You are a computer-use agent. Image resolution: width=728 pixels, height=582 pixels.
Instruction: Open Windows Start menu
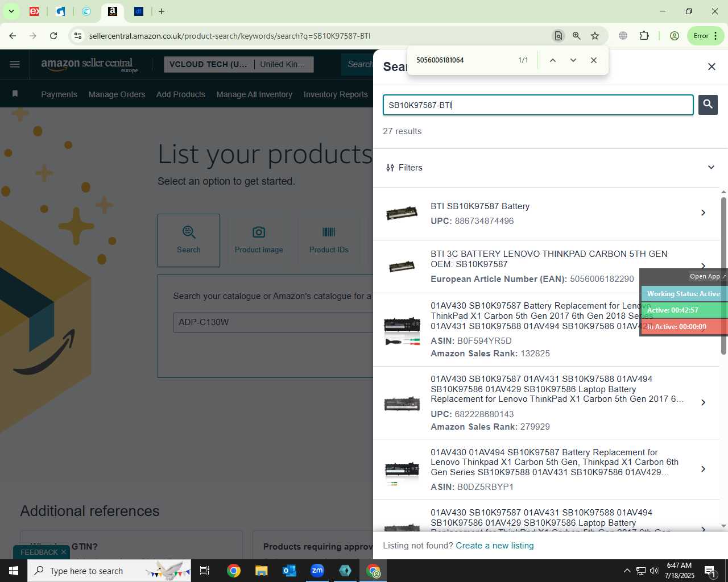(x=14, y=571)
